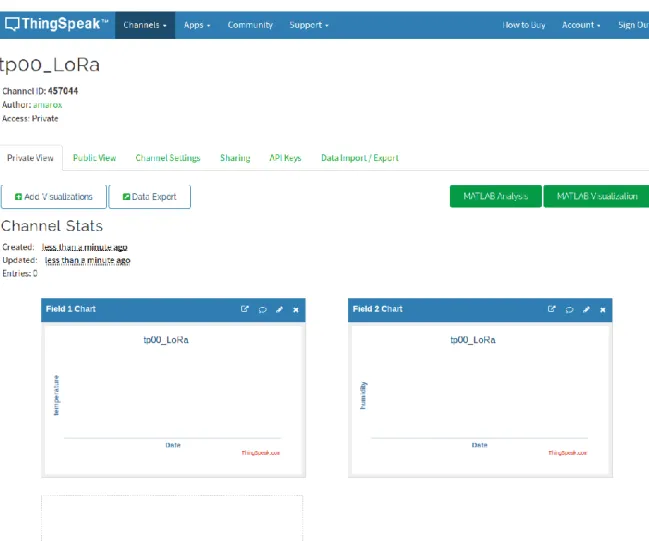Viewport: 649px width, 541px height.
Task: Open Field 1 Chart in new window
Action: 245,309
